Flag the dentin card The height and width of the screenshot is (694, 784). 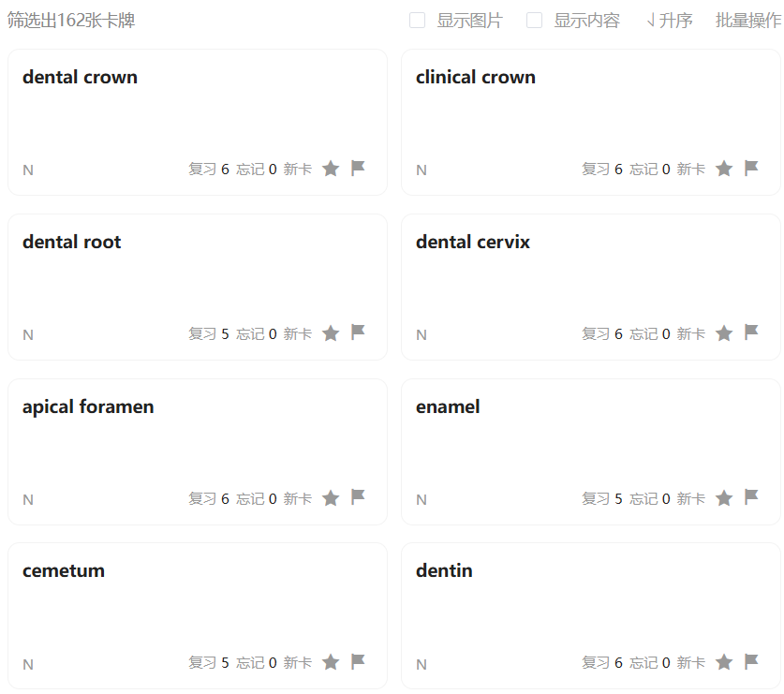pos(751,661)
